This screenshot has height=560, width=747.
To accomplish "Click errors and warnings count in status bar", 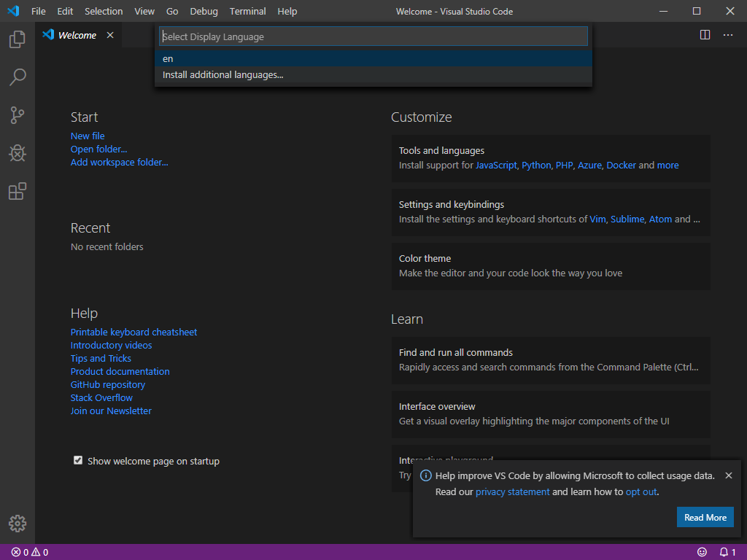I will click(30, 552).
